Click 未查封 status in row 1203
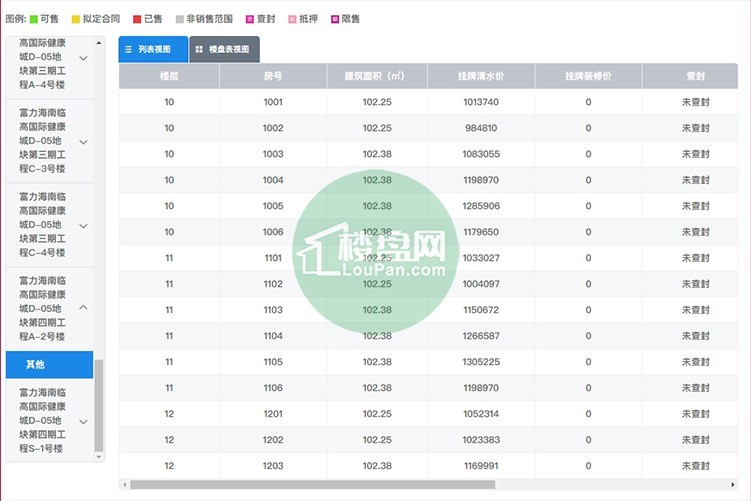This screenshot has height=501, width=751. coord(695,466)
